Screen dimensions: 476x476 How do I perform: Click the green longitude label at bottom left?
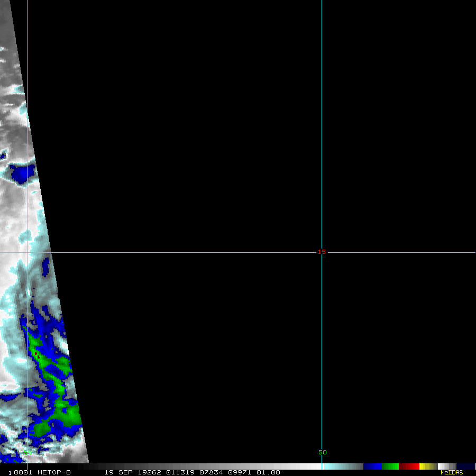[28, 452]
